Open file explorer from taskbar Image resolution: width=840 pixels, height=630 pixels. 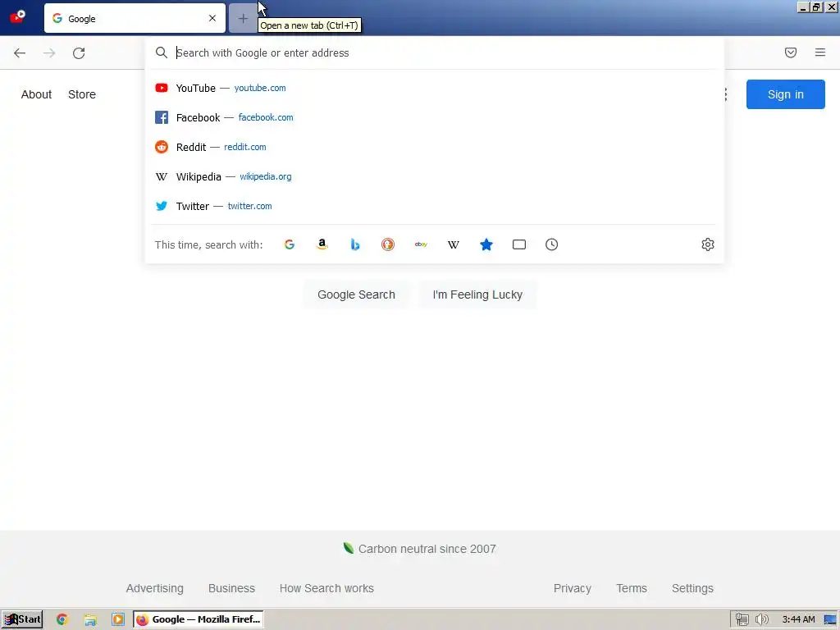point(90,619)
